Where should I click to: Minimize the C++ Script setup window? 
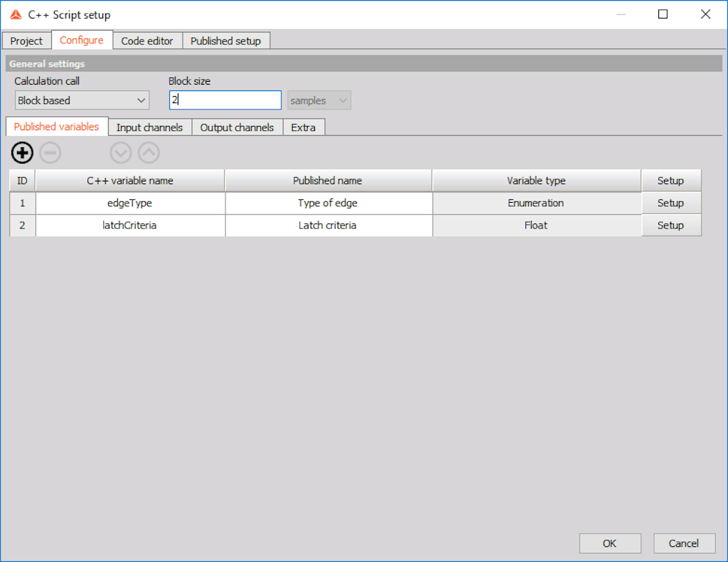(x=621, y=14)
